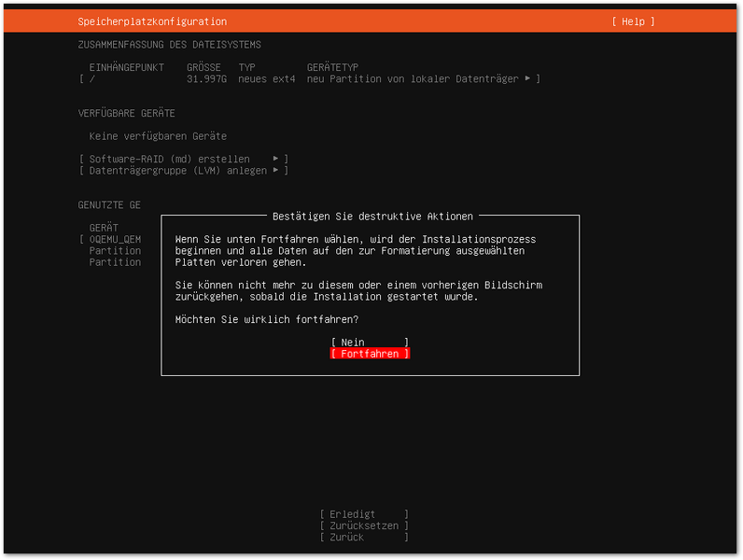The image size is (743, 560).
Task: Click 'neu Partition von lokaler Datenträger' text
Action: click(x=413, y=78)
